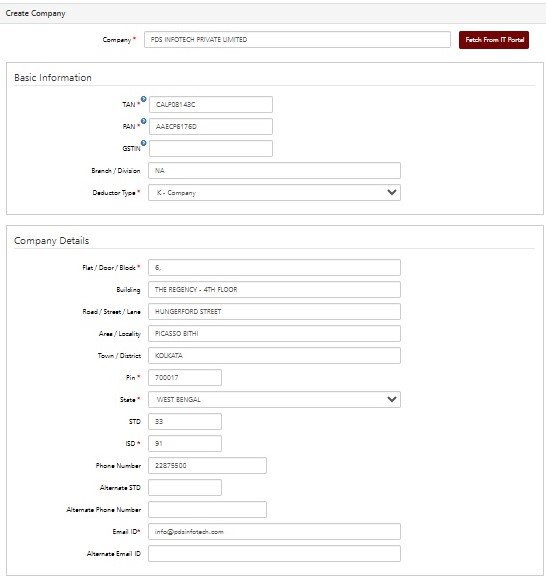Click the Phone Number field
The width and height of the screenshot is (546, 576).
tap(208, 465)
